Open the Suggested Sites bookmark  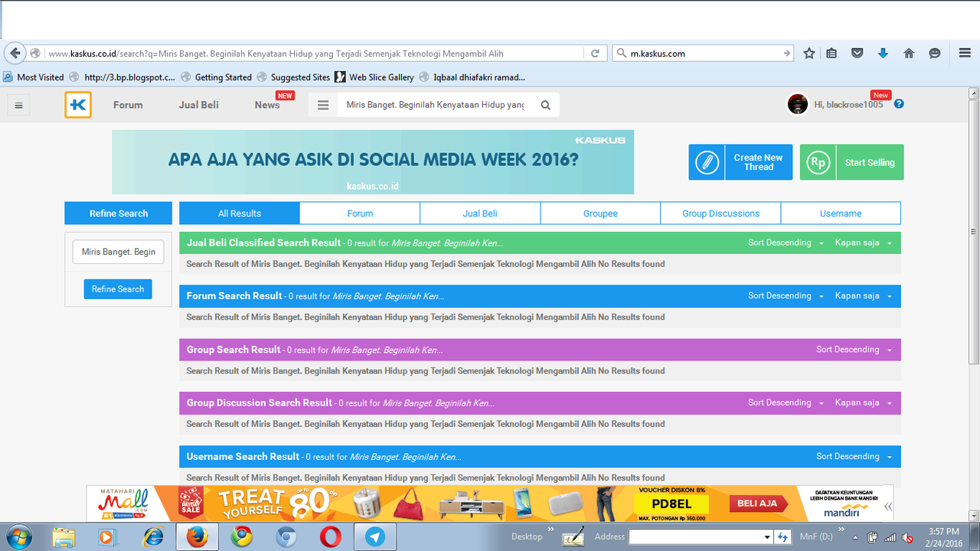[294, 77]
